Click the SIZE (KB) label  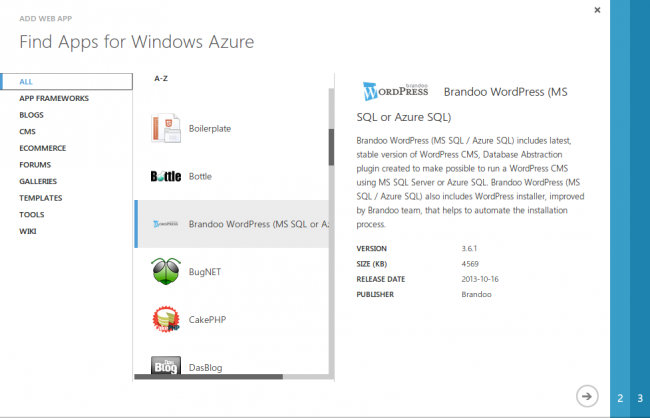pos(371,264)
